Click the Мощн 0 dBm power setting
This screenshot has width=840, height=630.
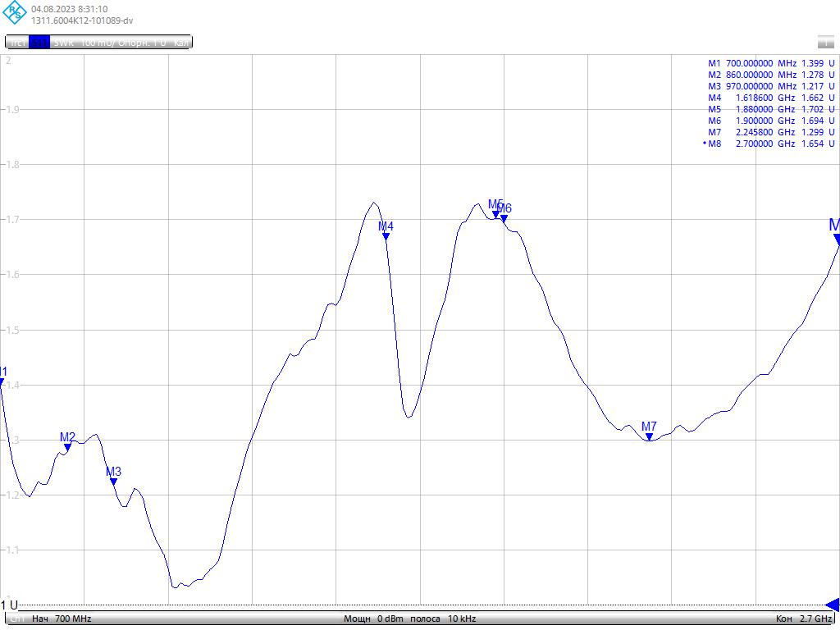373,619
